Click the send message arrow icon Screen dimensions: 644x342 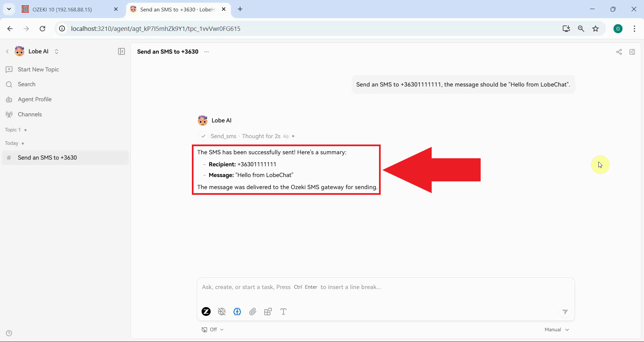point(565,312)
